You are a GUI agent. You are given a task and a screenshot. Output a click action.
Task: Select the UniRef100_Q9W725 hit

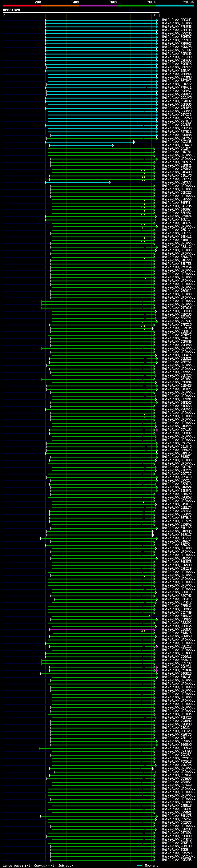177,765
